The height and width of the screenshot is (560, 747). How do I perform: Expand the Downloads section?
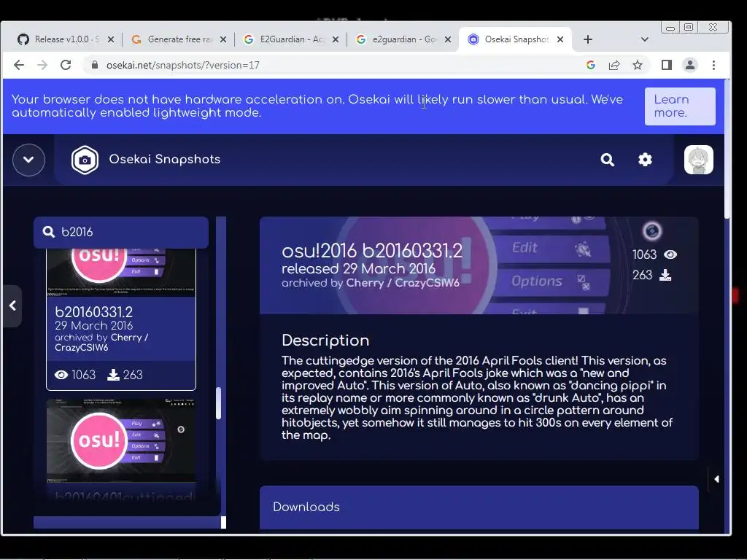pyautogui.click(x=479, y=507)
